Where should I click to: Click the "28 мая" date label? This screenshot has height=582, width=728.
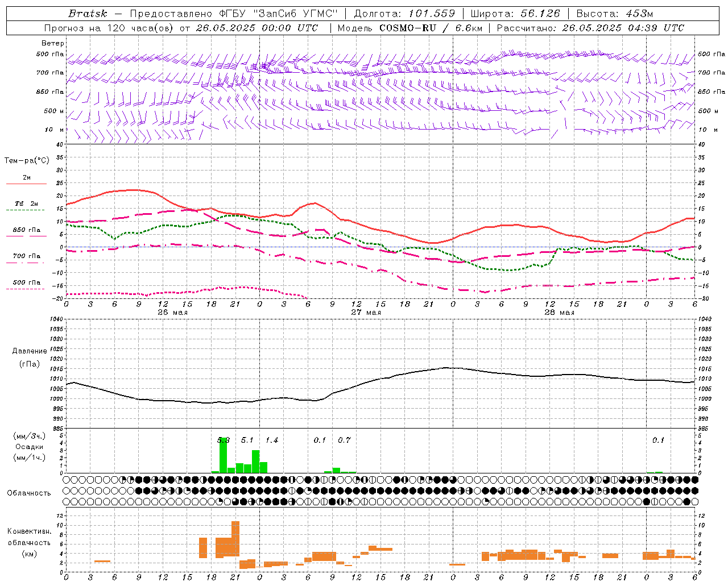coord(560,313)
